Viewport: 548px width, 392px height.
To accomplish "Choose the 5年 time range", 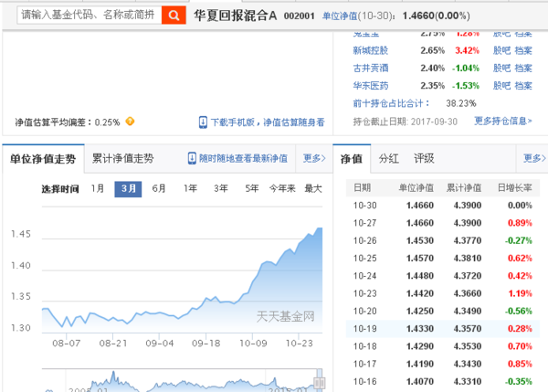I will (252, 189).
